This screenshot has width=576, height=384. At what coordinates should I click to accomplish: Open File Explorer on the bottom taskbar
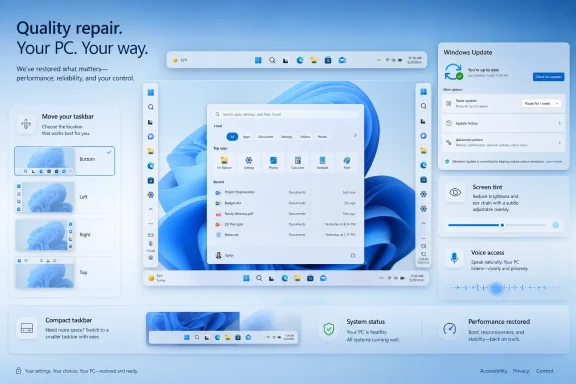pyautogui.click(x=297, y=278)
